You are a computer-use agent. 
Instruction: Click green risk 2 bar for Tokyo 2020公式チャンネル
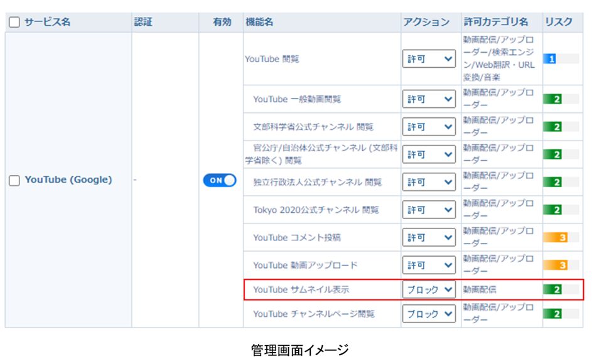coord(552,210)
